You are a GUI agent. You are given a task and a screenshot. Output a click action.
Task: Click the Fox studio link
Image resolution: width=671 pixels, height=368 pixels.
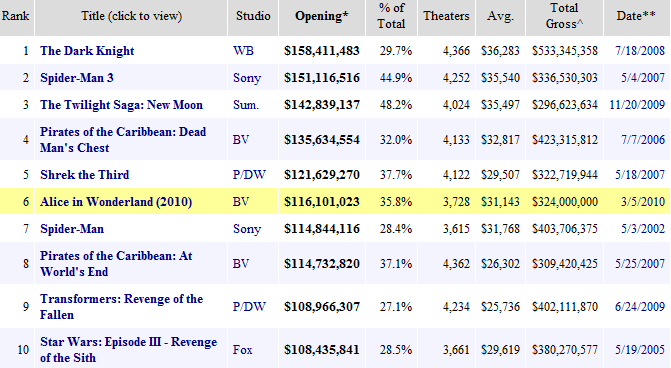click(242, 350)
